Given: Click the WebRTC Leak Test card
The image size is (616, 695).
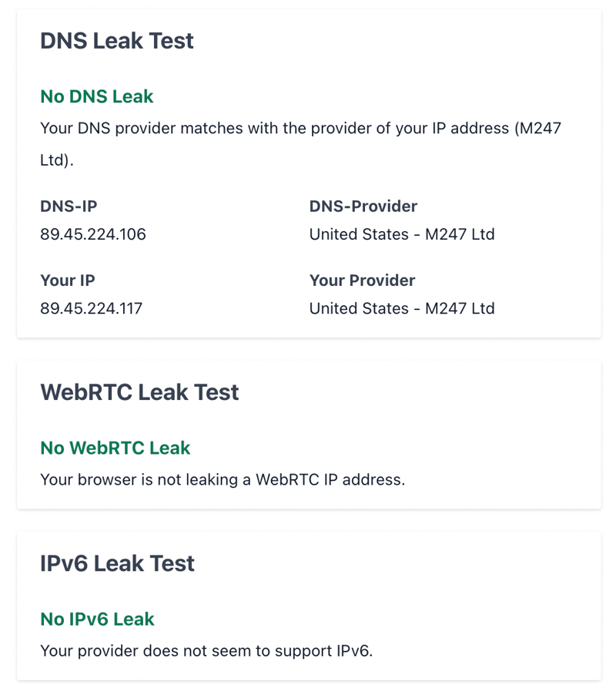Looking at the screenshot, I should point(309,435).
